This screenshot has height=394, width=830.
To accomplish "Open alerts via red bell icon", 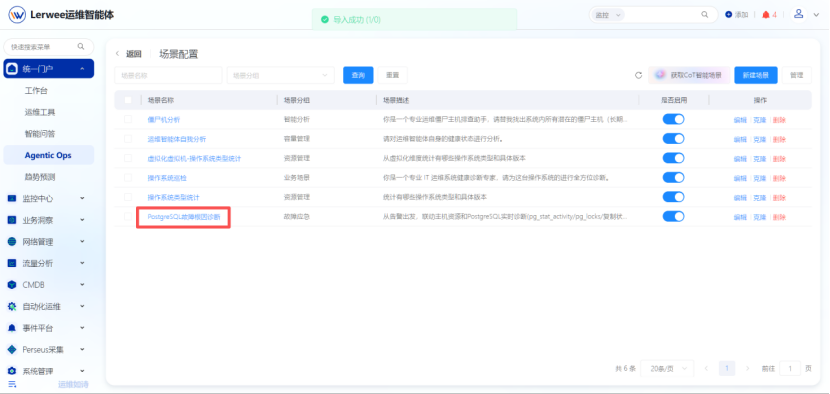I will tap(765, 15).
